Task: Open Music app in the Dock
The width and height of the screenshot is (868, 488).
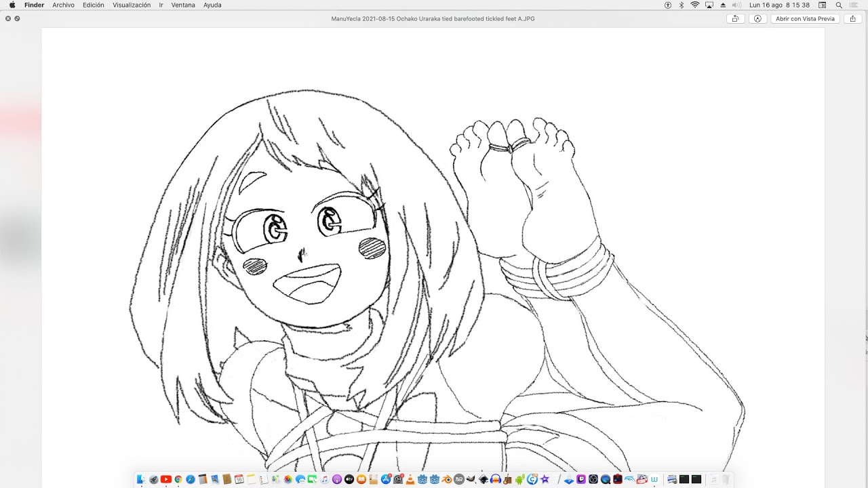Action: click(x=325, y=479)
